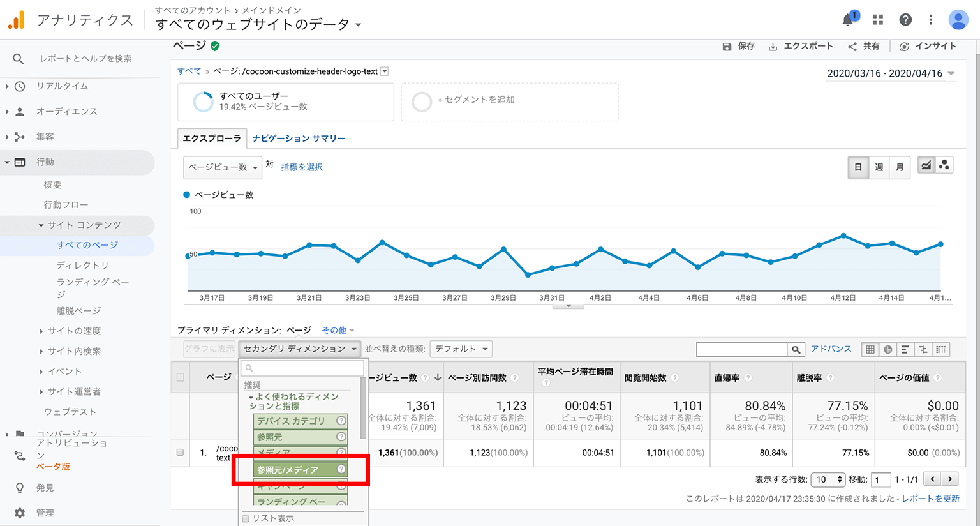
Task: Click help icon next to 離脱率
Action: (830, 378)
